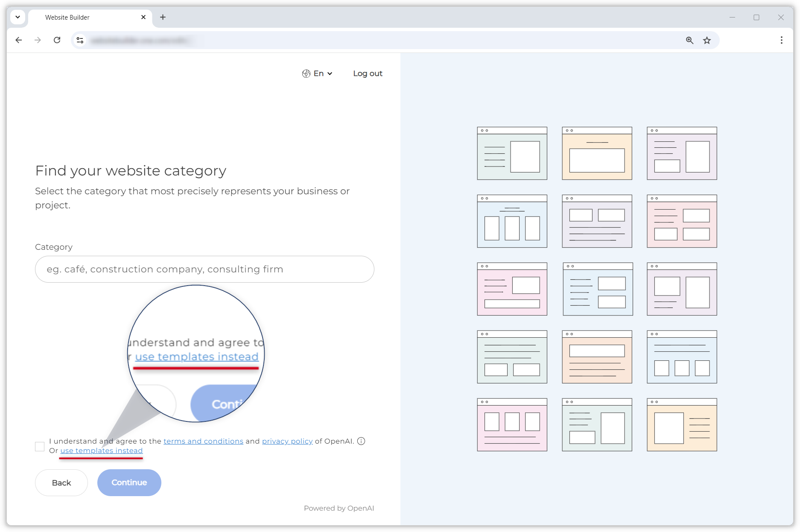This screenshot has width=800, height=532.
Task: Bookmark this page with the star icon
Action: tap(707, 40)
